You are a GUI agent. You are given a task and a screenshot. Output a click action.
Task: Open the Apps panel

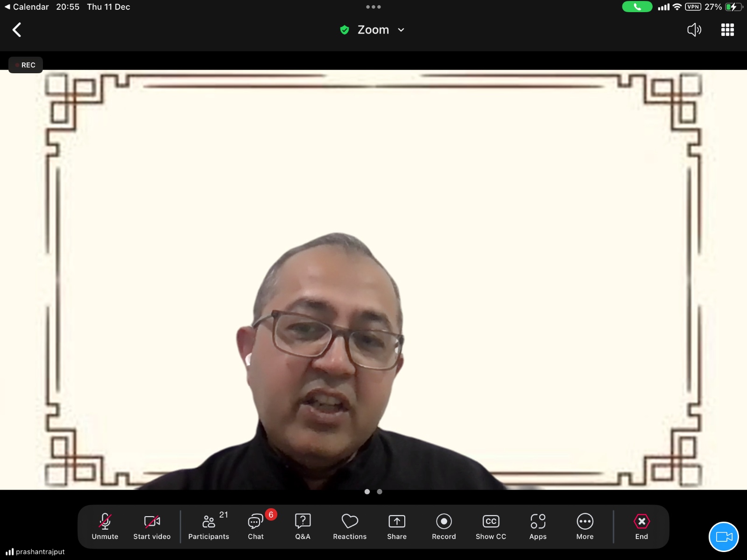coord(538,526)
